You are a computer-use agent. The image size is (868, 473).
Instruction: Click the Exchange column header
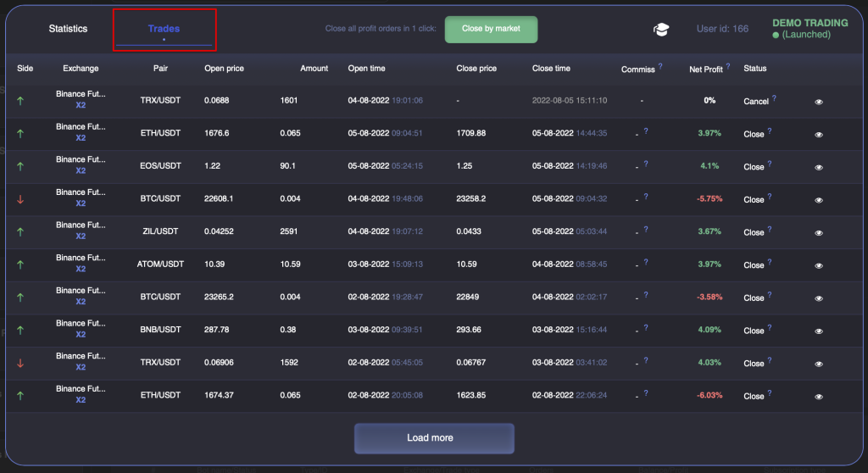tap(81, 68)
